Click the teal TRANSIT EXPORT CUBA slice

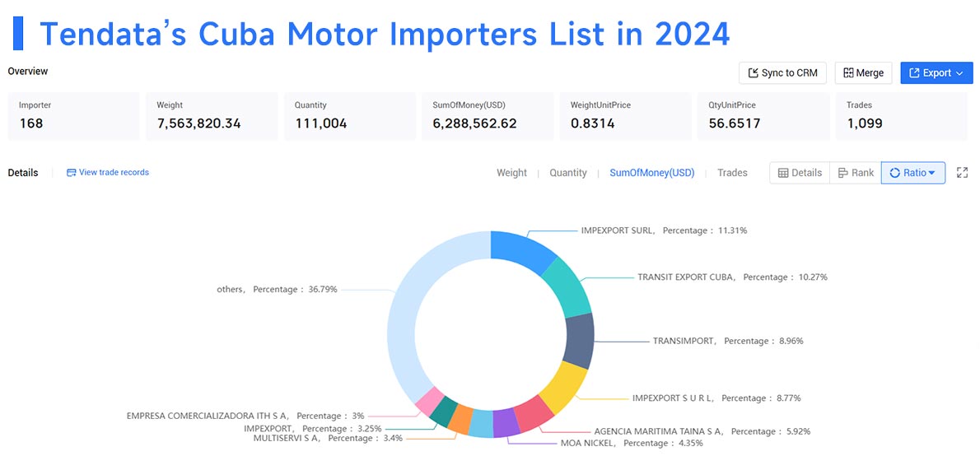568,285
